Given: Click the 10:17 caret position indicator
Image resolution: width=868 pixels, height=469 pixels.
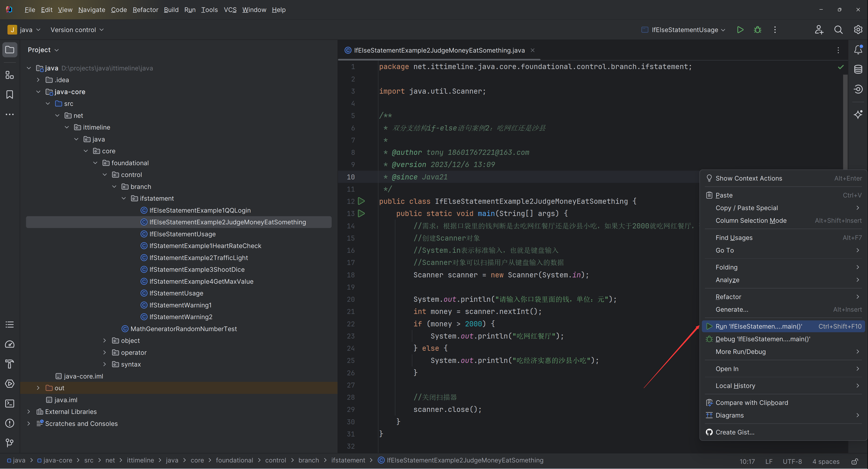Looking at the screenshot, I should point(747,461).
